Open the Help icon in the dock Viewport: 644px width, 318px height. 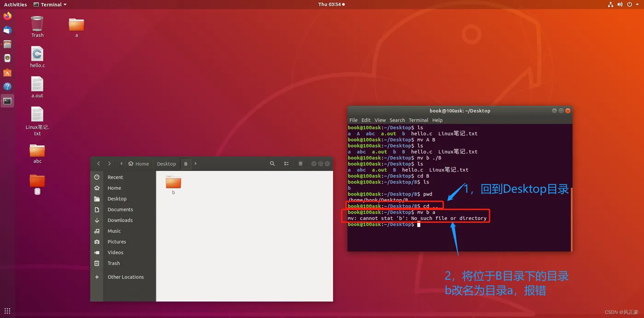(7, 87)
